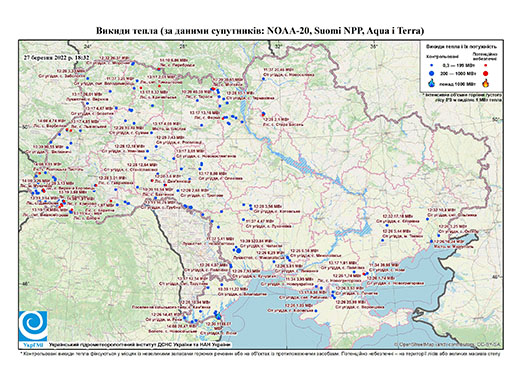Click the small blue dot legend symbol
This screenshot has height=368, width=520.
432,66
